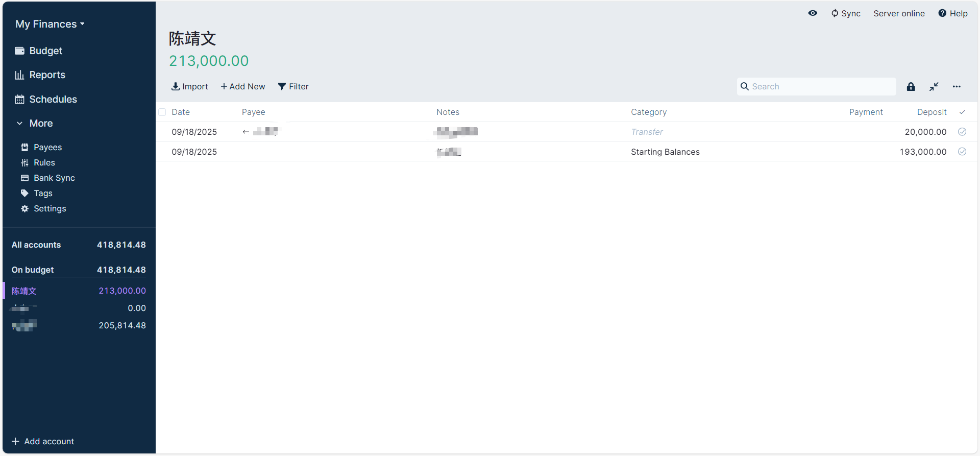Viewport: 980px width, 456px height.
Task: Select all transactions checkbox in header
Action: click(162, 112)
